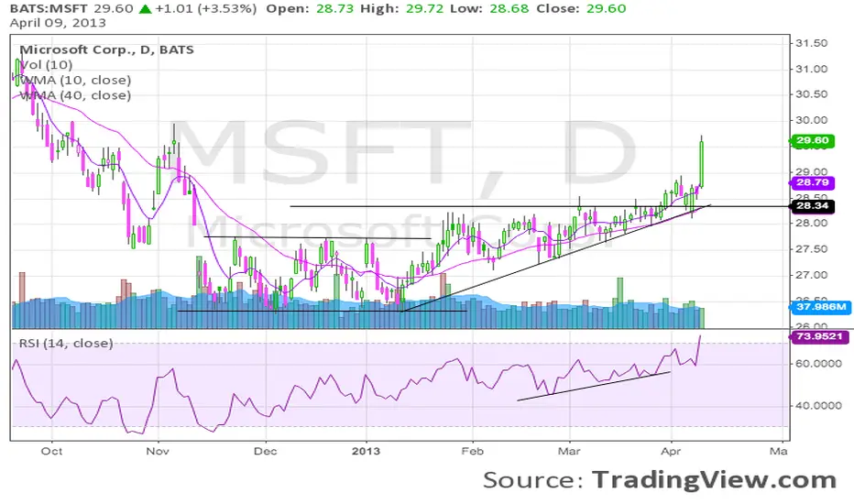The width and height of the screenshot is (854, 504).
Task: Click the Oct label on time axis
Action: click(x=51, y=451)
